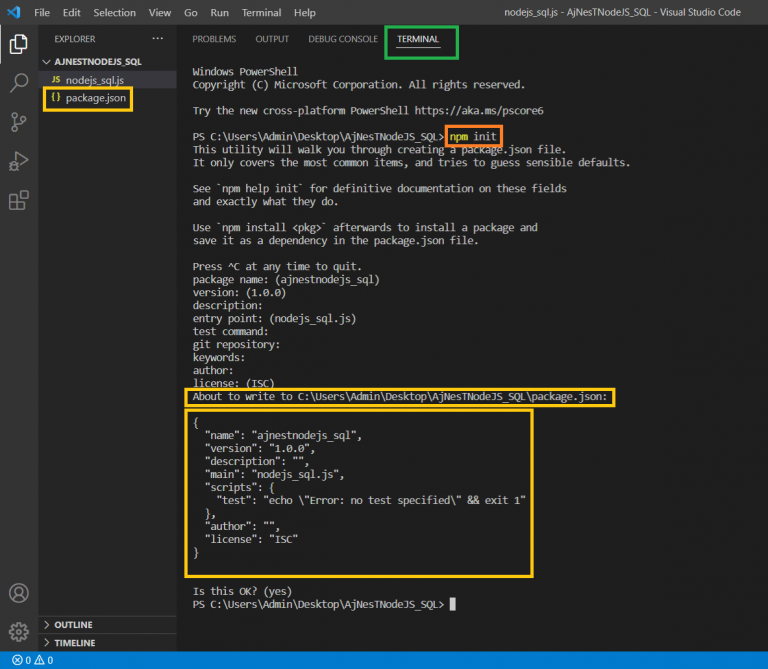The height and width of the screenshot is (669, 768).
Task: Open the Search view icon
Action: point(18,83)
